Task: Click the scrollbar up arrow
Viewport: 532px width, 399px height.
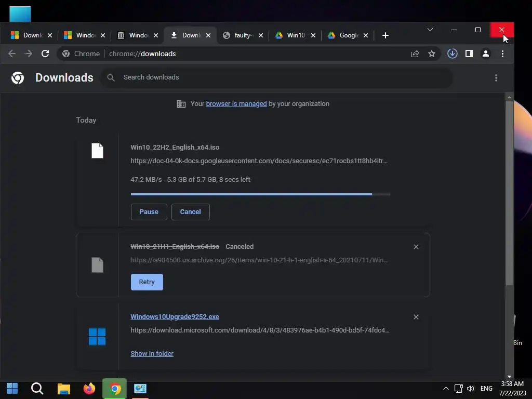Action: [x=509, y=97]
